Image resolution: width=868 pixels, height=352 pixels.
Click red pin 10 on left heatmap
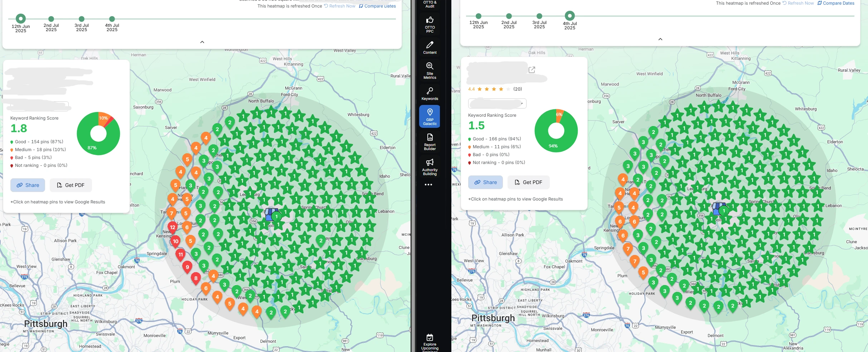tap(175, 242)
